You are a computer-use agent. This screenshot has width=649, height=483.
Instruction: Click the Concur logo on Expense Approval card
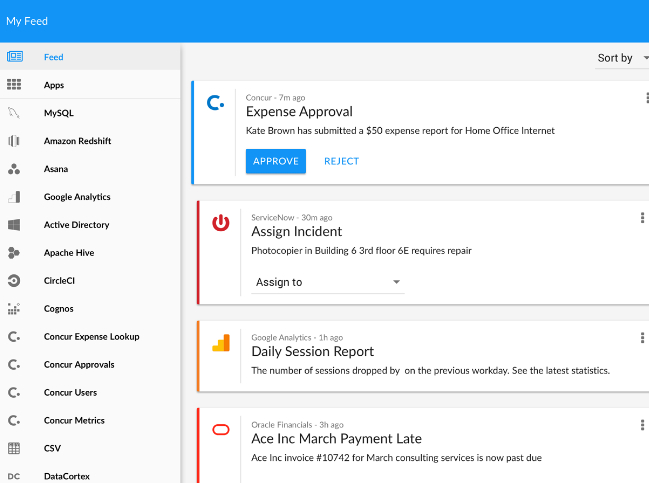click(216, 103)
